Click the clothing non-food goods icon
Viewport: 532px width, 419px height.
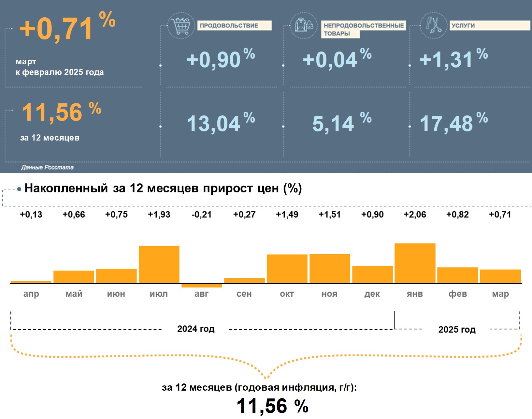point(304,25)
